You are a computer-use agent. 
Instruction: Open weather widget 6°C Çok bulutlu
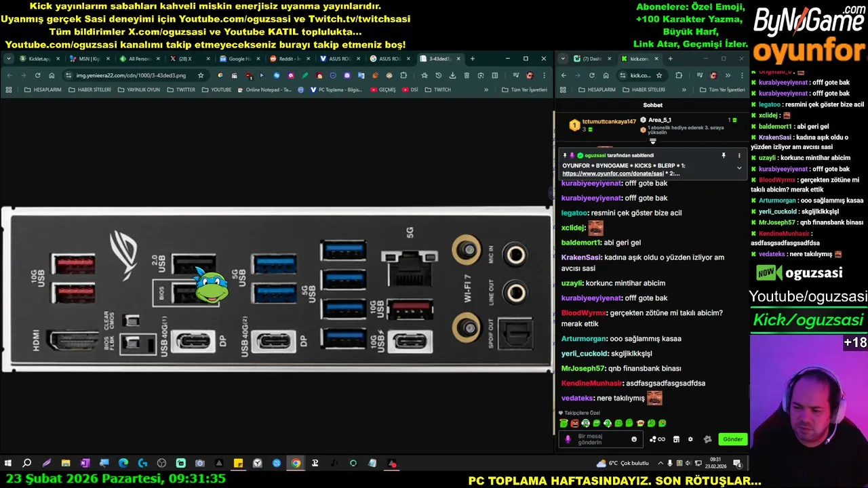623,464
